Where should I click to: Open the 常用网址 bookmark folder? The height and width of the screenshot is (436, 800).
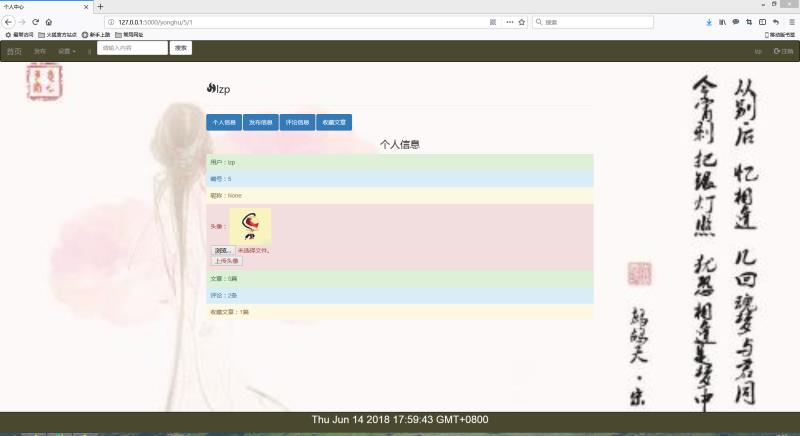[129, 35]
